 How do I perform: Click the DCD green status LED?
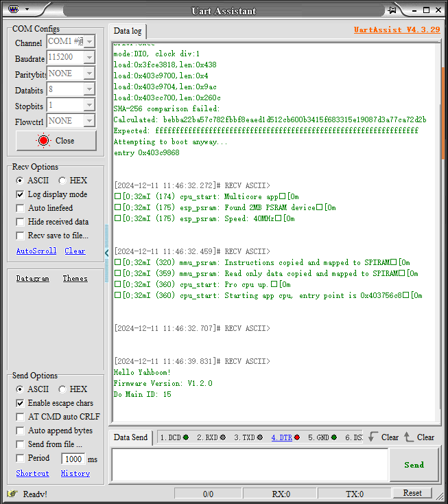pos(186,437)
